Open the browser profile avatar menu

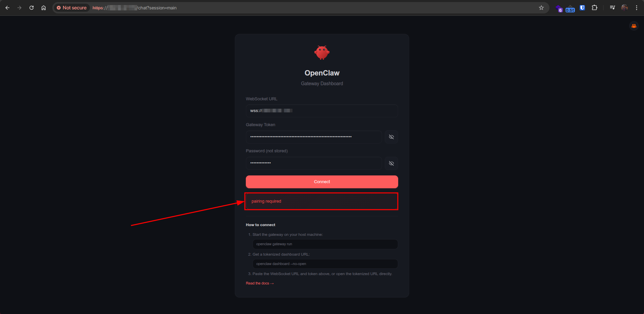pos(624,8)
